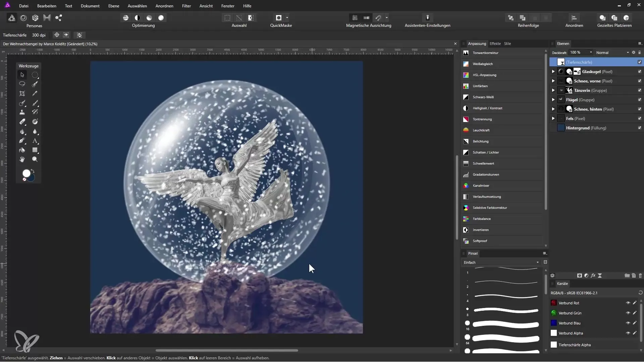Click the dark blue secondary color swatch
The height and width of the screenshot is (362, 644).
click(32, 178)
